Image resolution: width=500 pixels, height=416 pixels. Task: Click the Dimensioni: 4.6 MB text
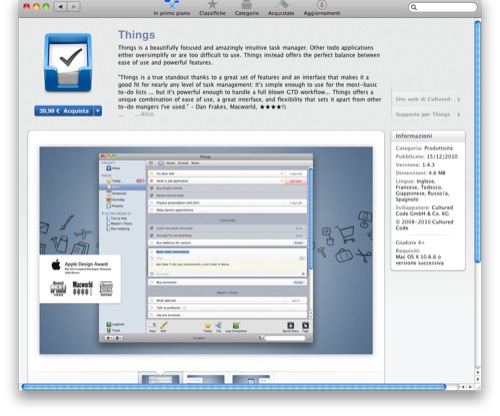tap(420, 173)
